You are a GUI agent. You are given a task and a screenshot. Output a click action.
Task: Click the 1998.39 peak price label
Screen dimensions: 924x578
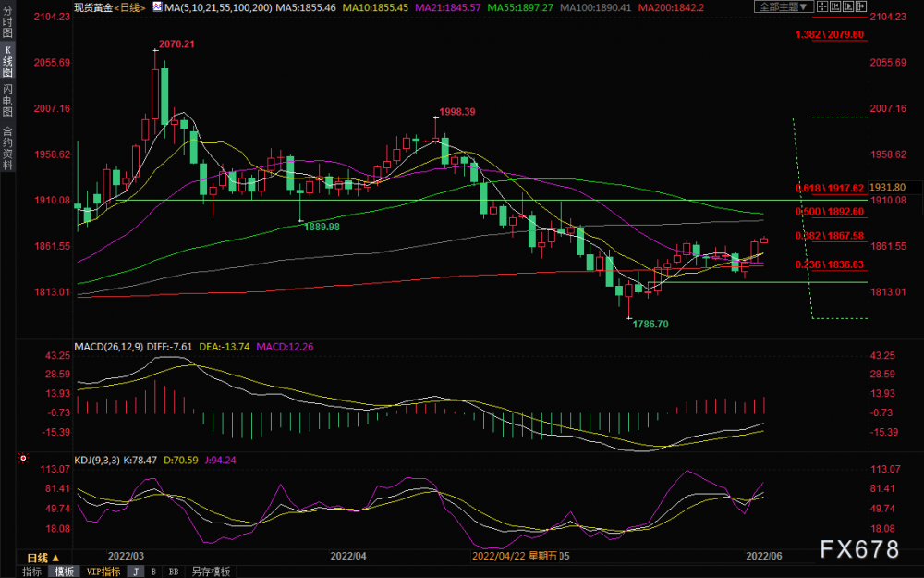coord(457,112)
